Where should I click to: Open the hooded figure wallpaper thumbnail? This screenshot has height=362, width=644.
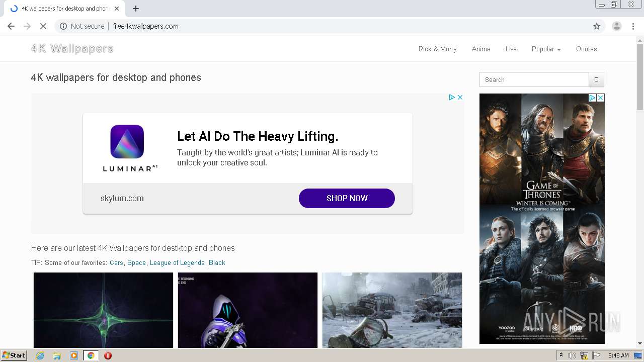pos(248,310)
